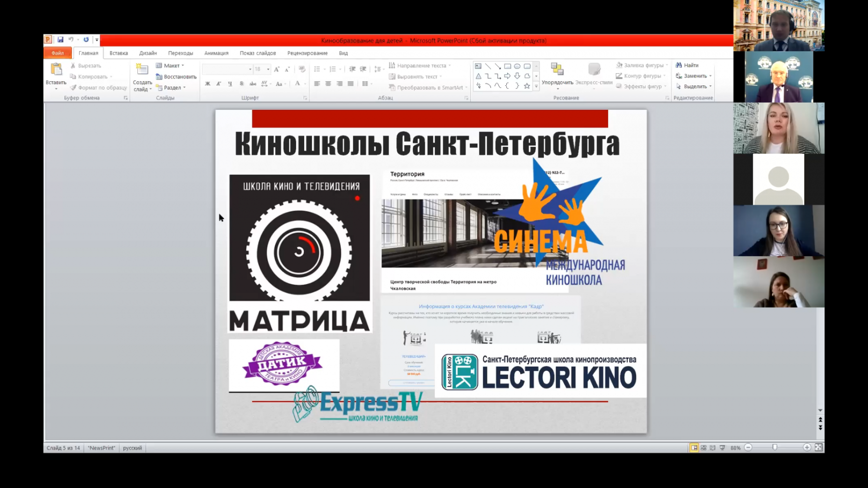Open the Показ слайдов tab
The width and height of the screenshot is (868, 488).
point(258,53)
